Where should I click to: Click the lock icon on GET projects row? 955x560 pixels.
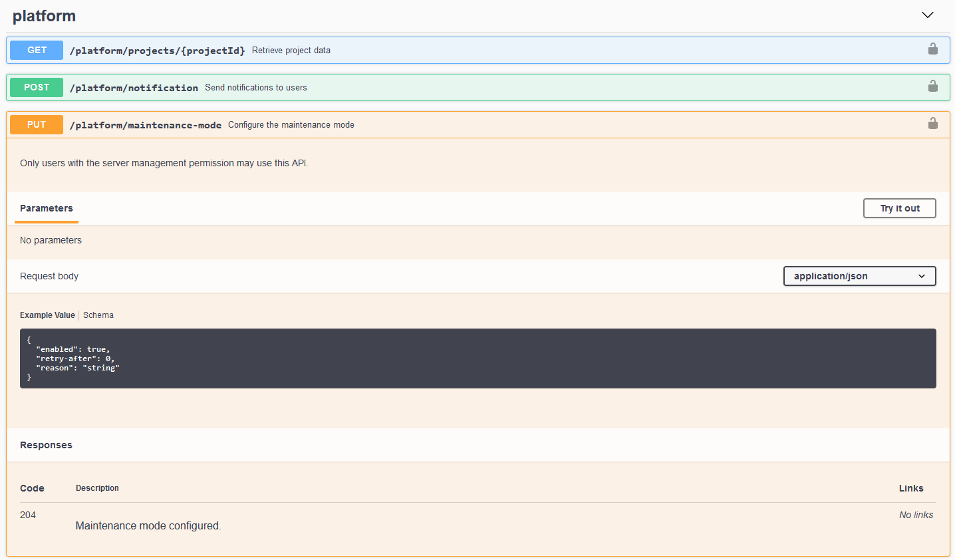[x=932, y=49]
